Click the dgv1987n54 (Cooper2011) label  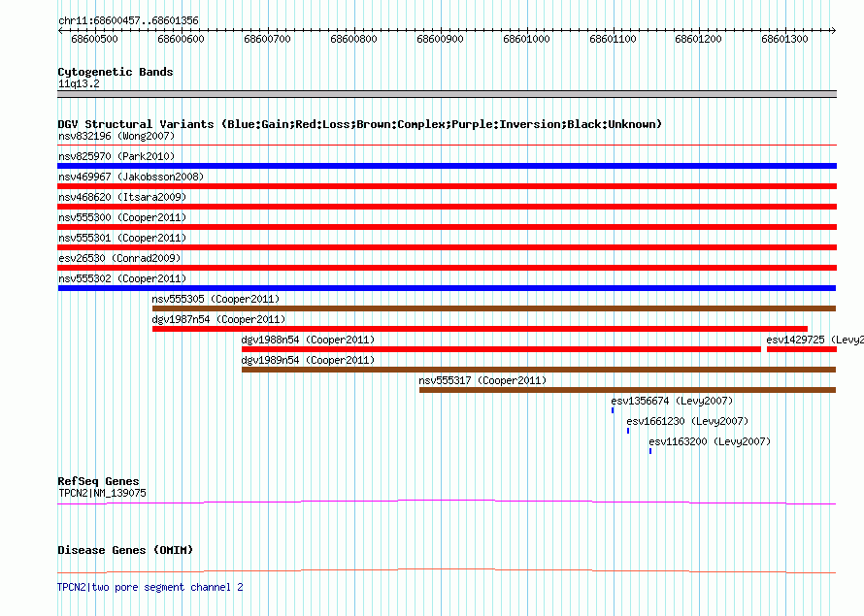tap(218, 319)
